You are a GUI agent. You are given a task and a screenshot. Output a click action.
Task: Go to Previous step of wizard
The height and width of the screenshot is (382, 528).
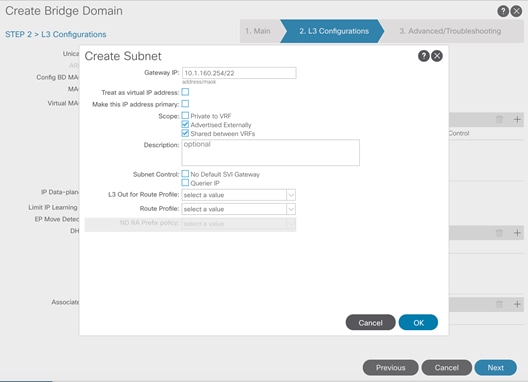(x=391, y=368)
